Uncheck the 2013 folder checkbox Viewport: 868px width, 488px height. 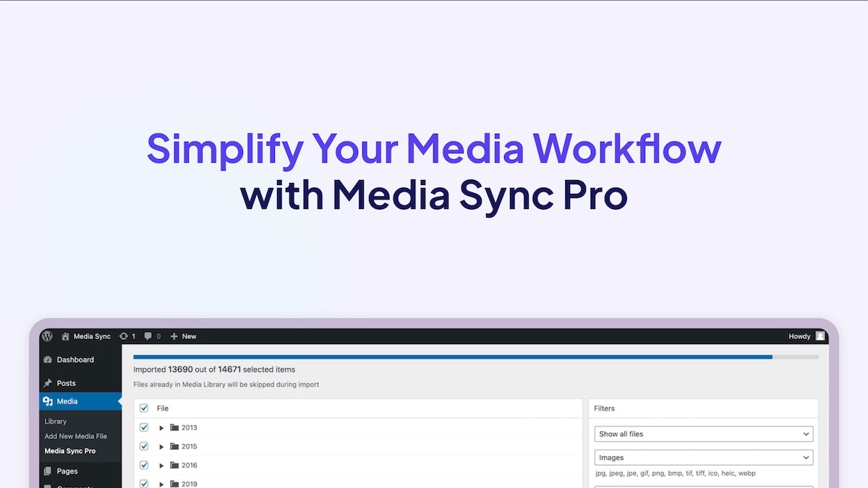(x=143, y=427)
